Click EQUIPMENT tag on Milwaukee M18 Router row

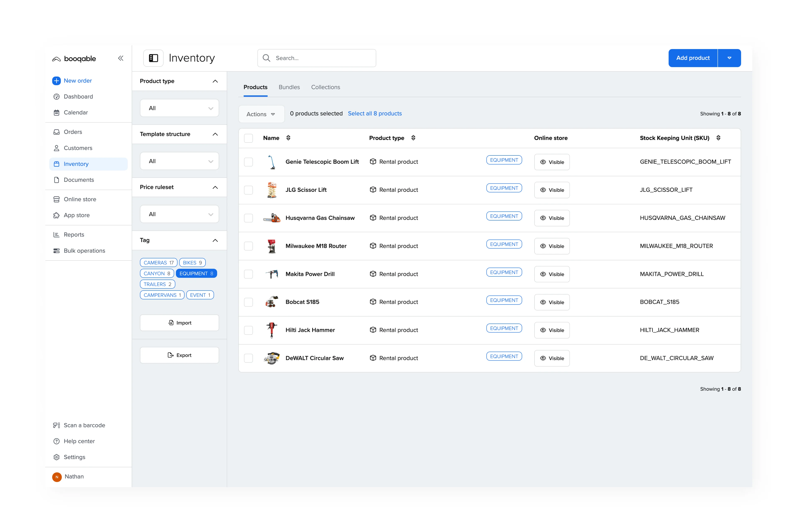tap(504, 244)
